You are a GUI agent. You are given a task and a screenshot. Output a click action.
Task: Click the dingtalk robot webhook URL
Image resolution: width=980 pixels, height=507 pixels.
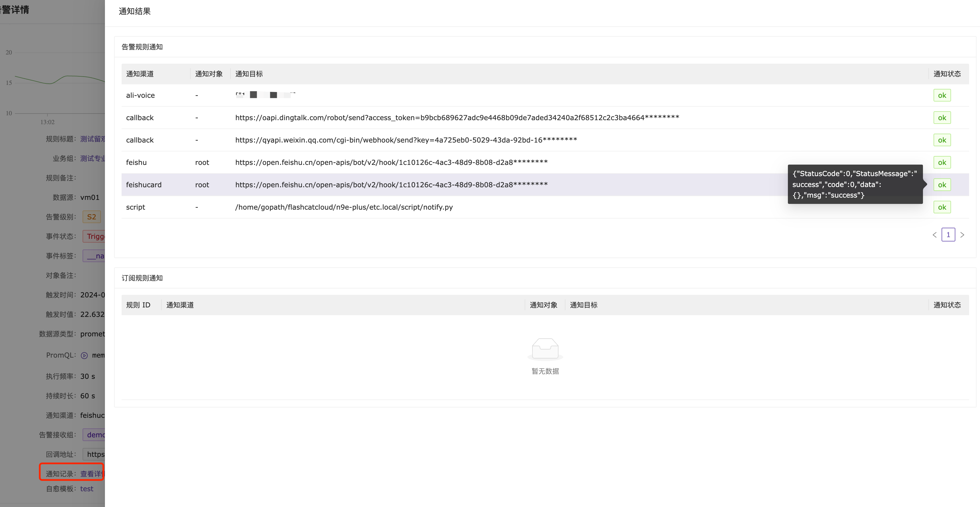tap(457, 118)
